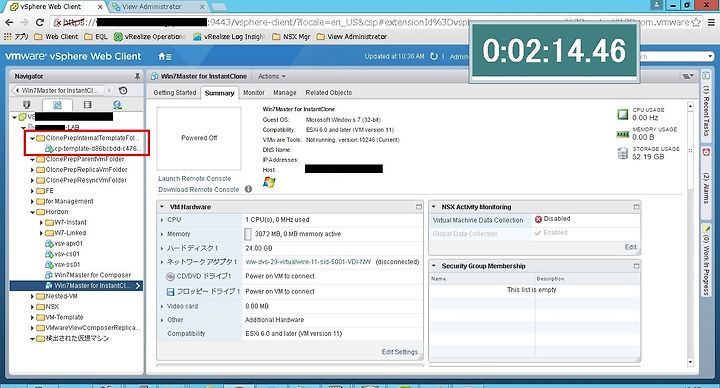
Task: Bookmark this page with the star
Action: (696, 22)
